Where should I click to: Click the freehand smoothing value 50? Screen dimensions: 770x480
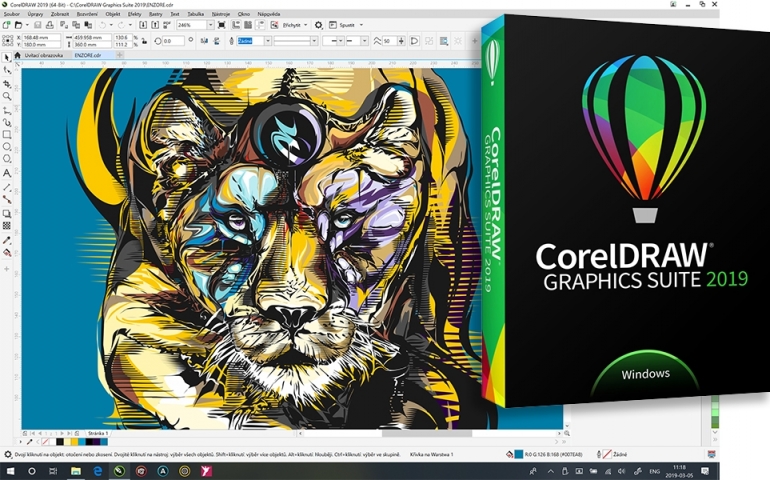[389, 41]
